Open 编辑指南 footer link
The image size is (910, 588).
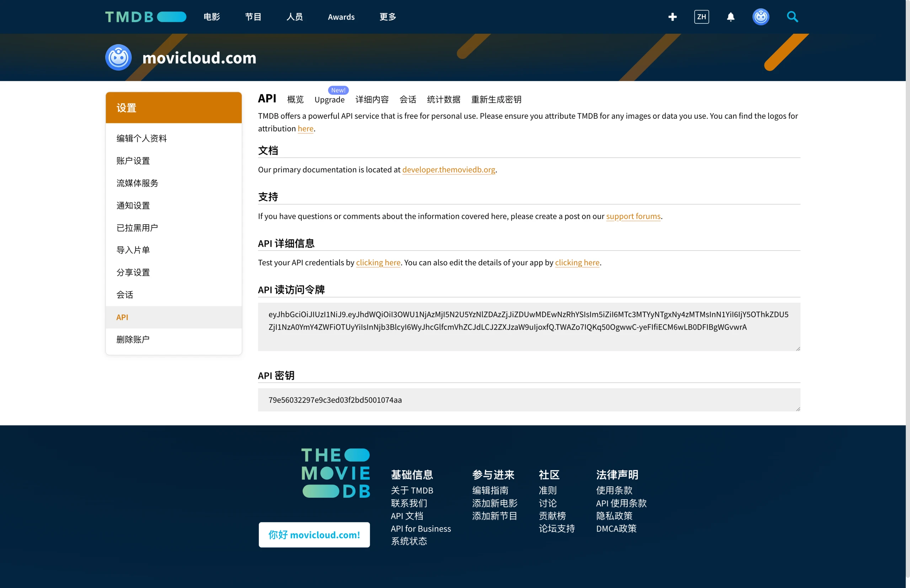(490, 490)
